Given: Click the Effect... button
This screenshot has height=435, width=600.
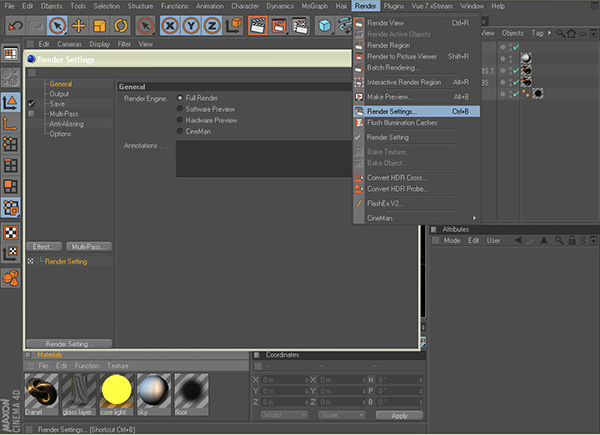Looking at the screenshot, I should tap(44, 247).
